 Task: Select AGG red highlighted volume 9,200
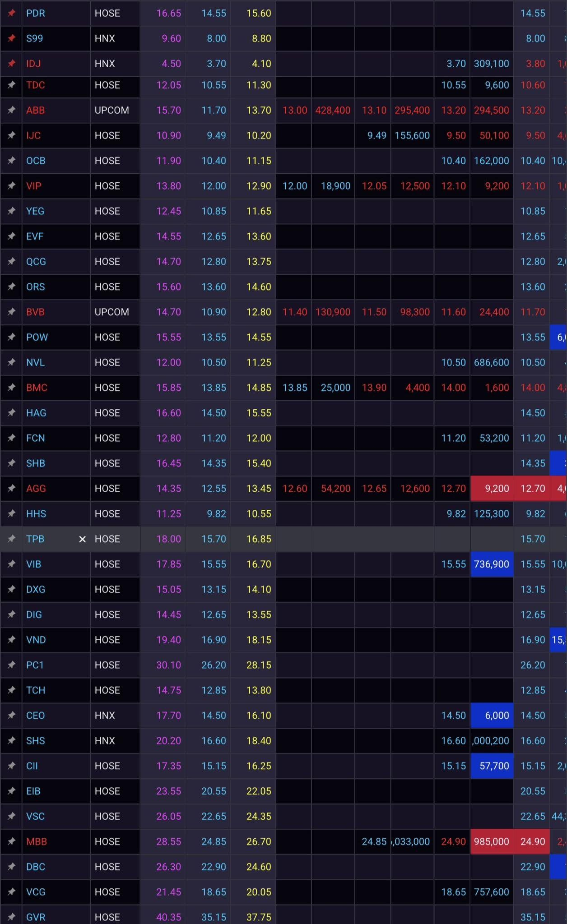point(492,489)
